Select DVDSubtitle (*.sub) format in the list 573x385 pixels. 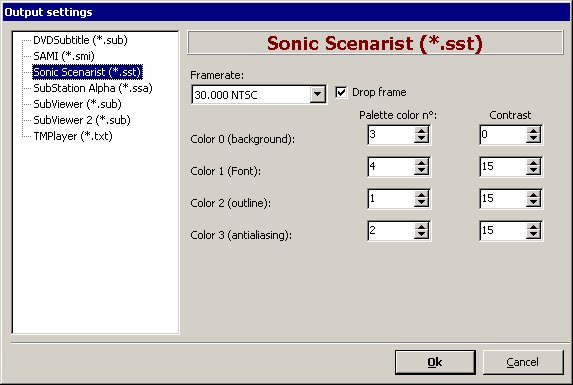[x=80, y=40]
